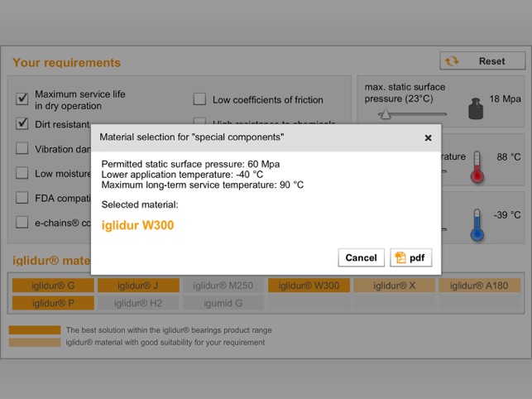Click the red thermometer icon

tap(476, 165)
